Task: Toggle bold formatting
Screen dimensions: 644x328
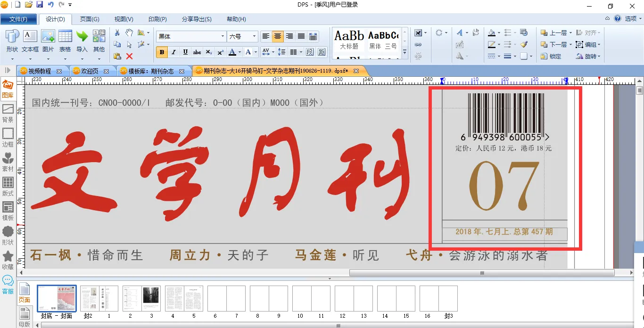Action: tap(162, 52)
